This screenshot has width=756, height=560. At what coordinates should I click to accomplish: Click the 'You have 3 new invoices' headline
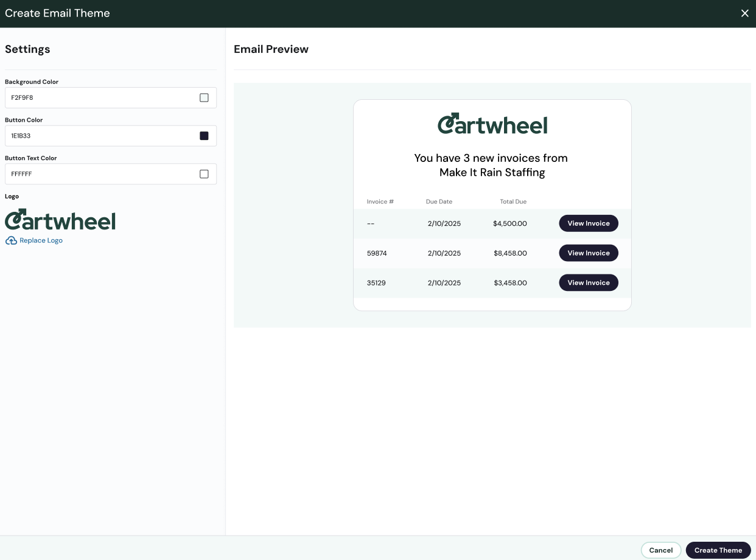point(491,165)
